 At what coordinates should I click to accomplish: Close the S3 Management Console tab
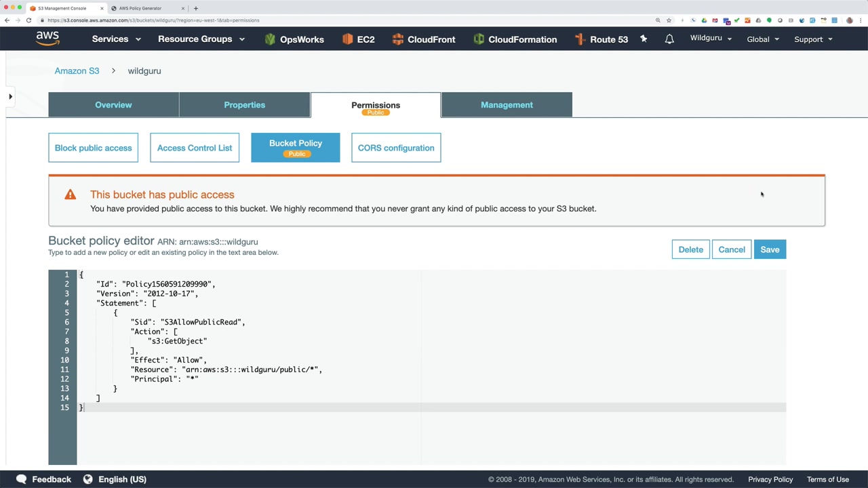coord(102,8)
